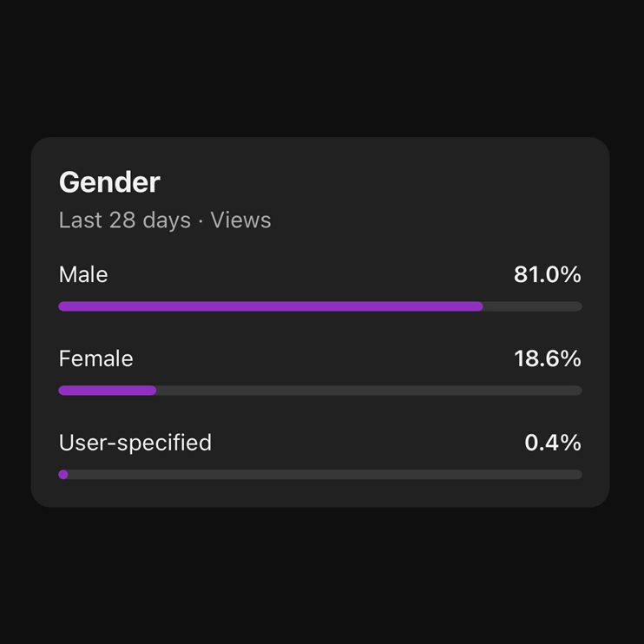This screenshot has height=644, width=644.
Task: Click the Female label
Action: click(x=96, y=358)
